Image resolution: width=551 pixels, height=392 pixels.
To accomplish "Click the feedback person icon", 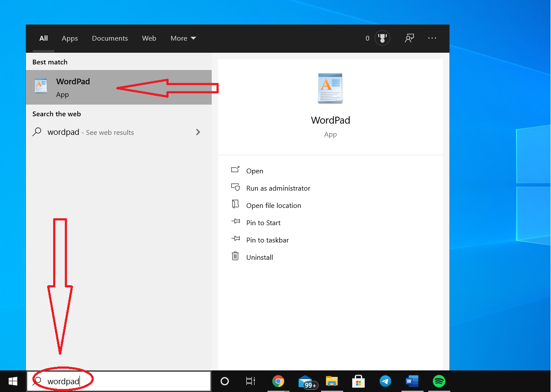I will 409,38.
